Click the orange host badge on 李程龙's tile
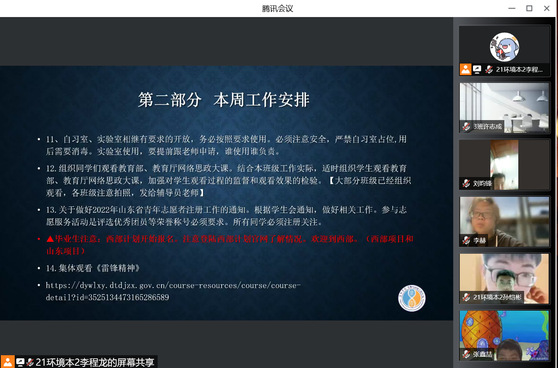This screenshot has width=558, height=368. tap(465, 69)
